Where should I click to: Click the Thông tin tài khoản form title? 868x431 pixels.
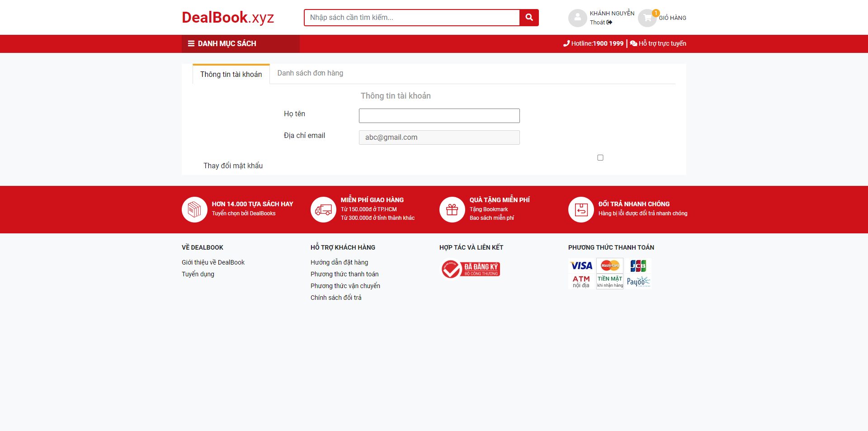tap(396, 96)
